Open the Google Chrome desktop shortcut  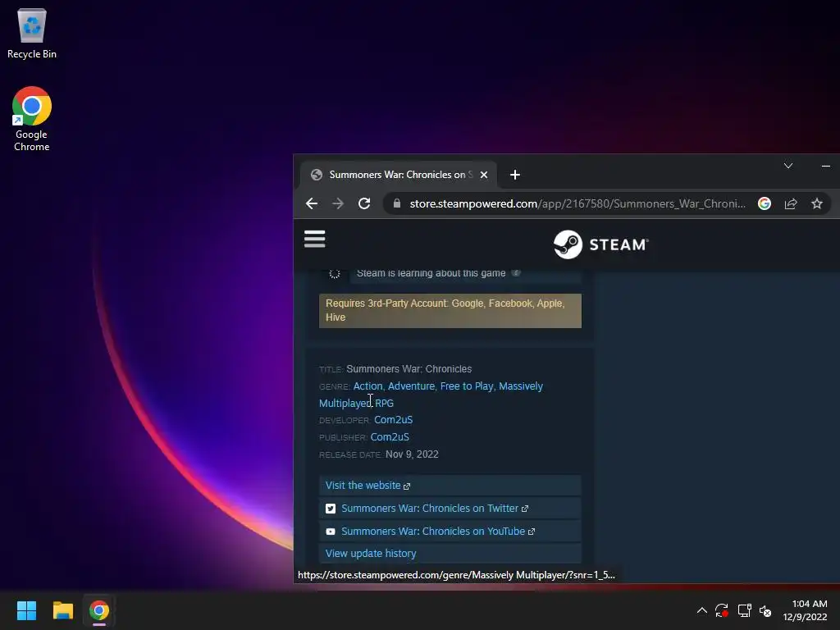point(32,119)
